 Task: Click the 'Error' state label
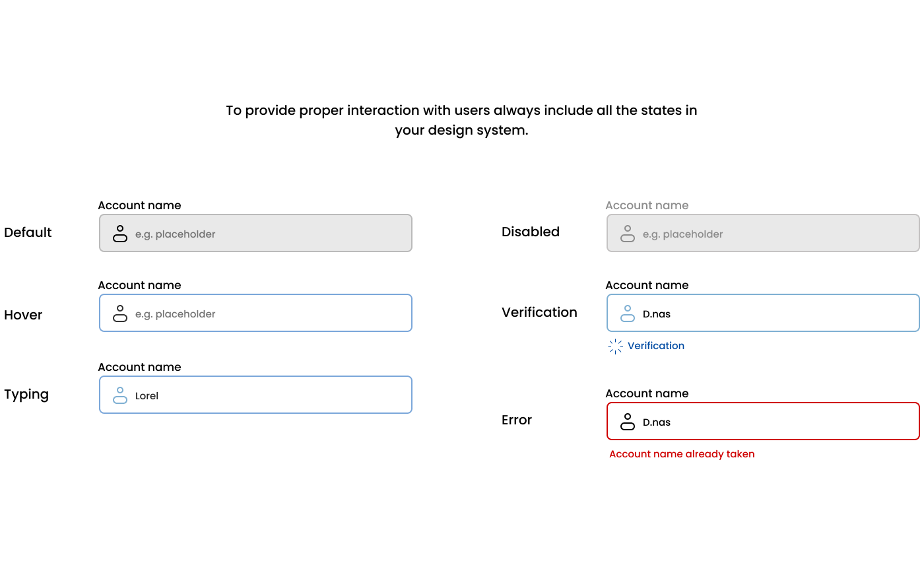(x=517, y=420)
